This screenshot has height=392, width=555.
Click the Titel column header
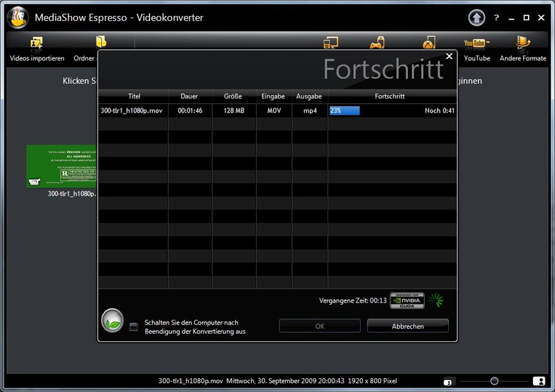pyautogui.click(x=134, y=96)
